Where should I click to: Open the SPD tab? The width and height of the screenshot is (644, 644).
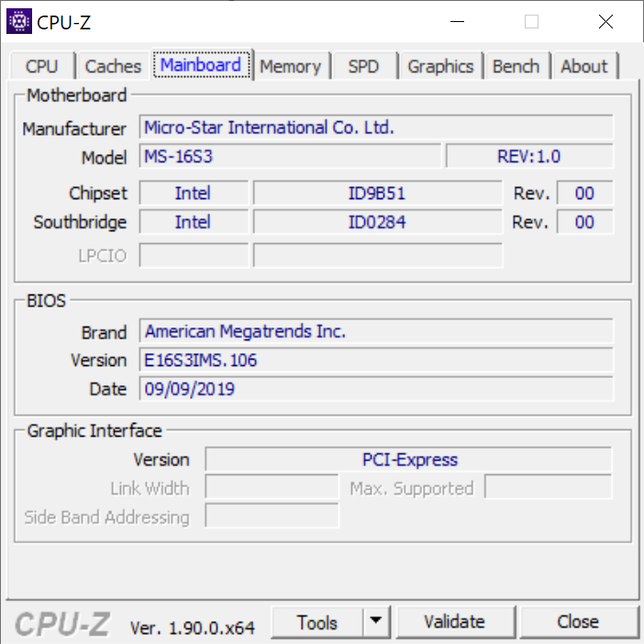363,66
